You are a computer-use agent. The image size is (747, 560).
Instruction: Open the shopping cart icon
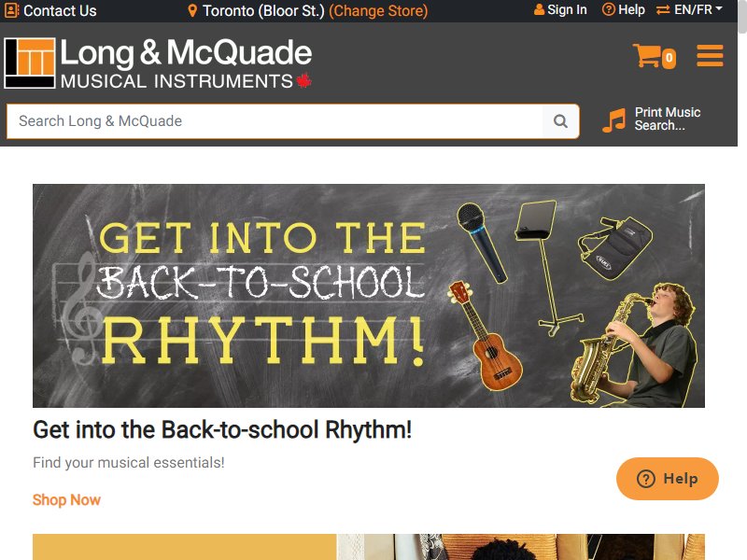pyautogui.click(x=646, y=56)
